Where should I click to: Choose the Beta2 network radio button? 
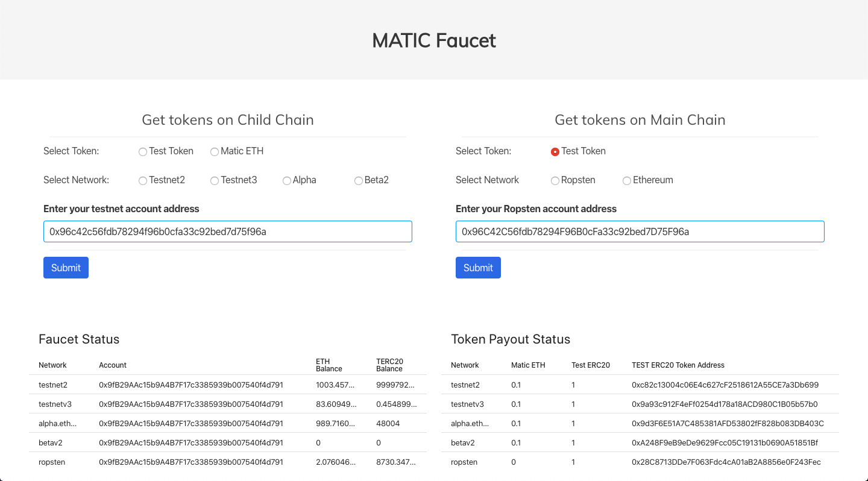(x=359, y=181)
